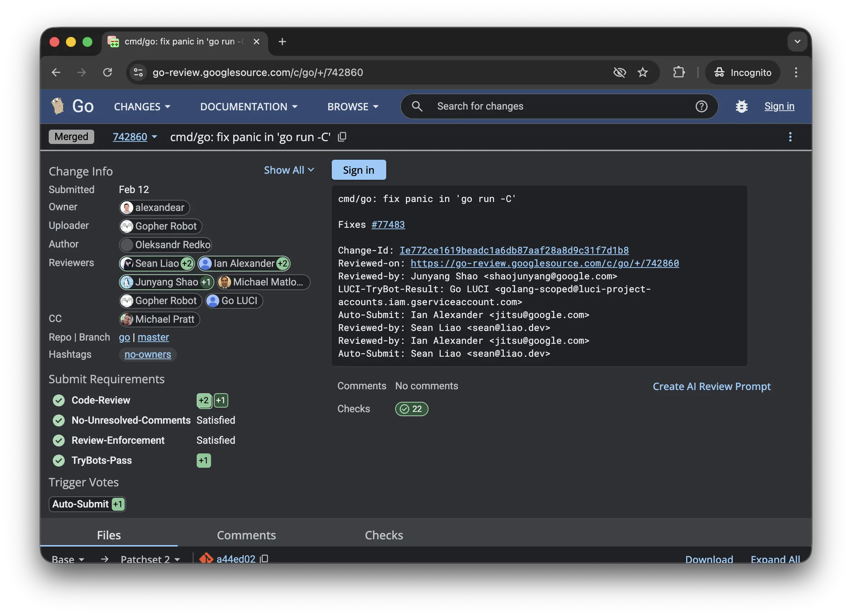Copy the change title using copy icon

pos(342,137)
